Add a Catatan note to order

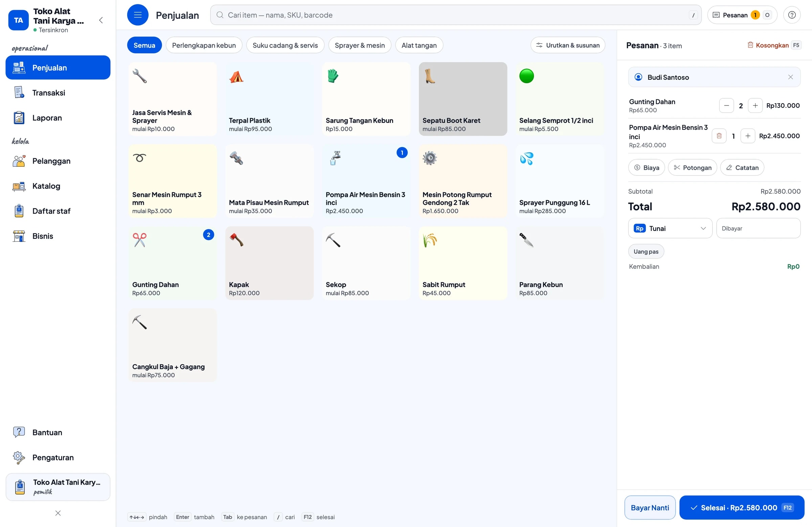pos(742,167)
